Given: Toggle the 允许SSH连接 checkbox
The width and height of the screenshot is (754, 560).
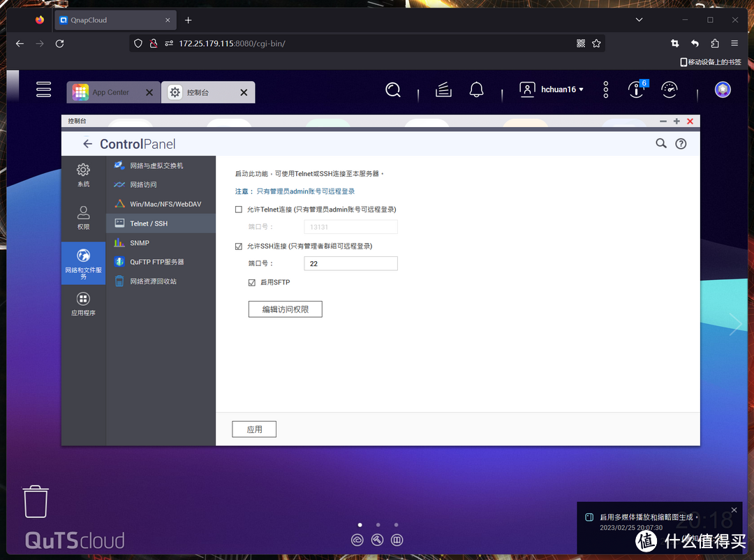Looking at the screenshot, I should (239, 246).
